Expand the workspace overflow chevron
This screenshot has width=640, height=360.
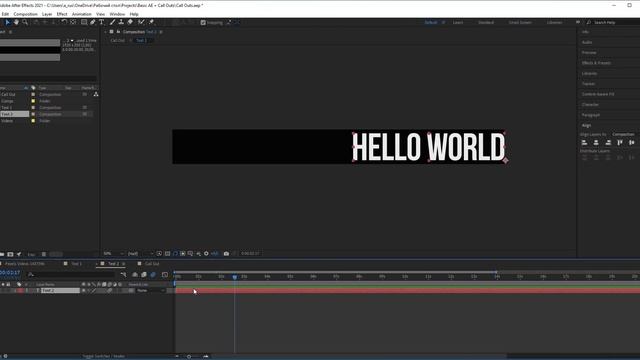pyautogui.click(x=578, y=22)
